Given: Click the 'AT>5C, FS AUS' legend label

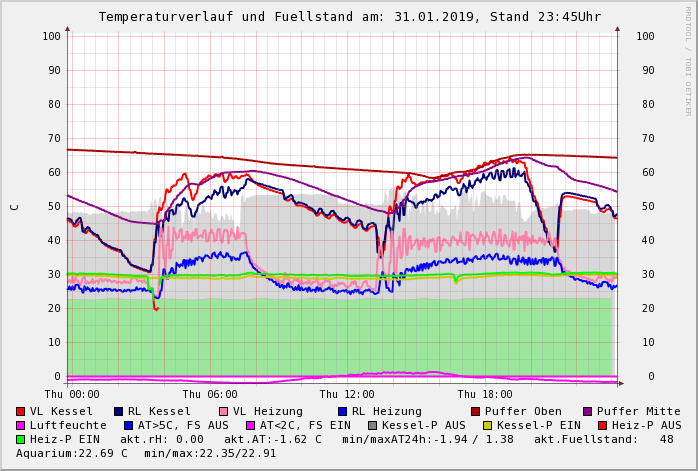Looking at the screenshot, I should 183,425.
